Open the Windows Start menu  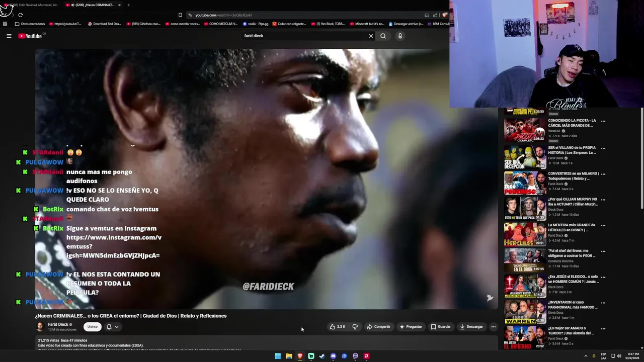[x=278, y=356]
